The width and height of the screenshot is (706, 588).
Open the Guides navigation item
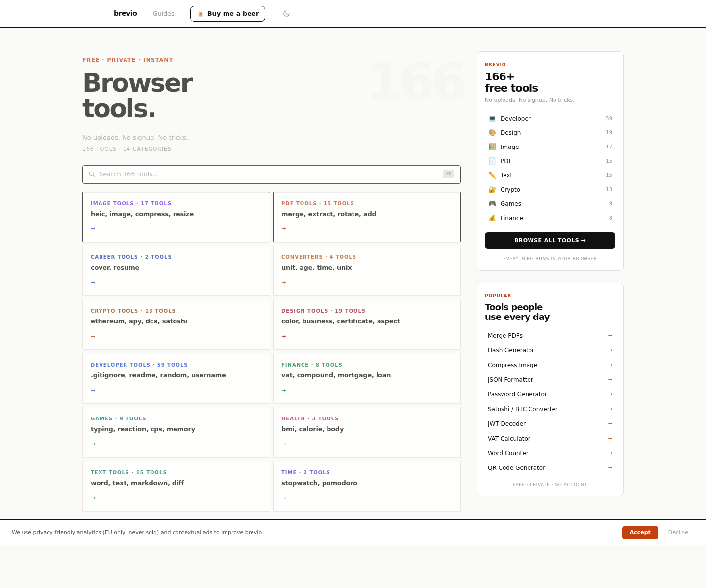(163, 14)
